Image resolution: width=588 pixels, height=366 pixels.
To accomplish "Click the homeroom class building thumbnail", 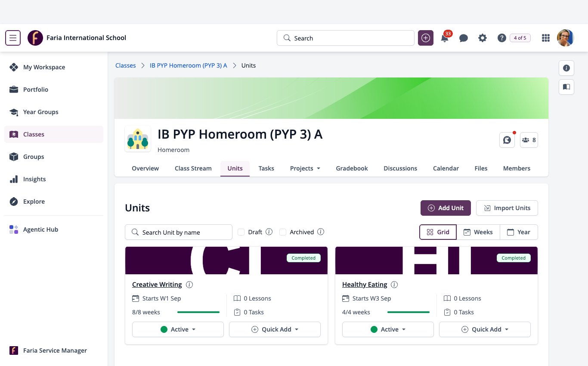I will [x=138, y=139].
